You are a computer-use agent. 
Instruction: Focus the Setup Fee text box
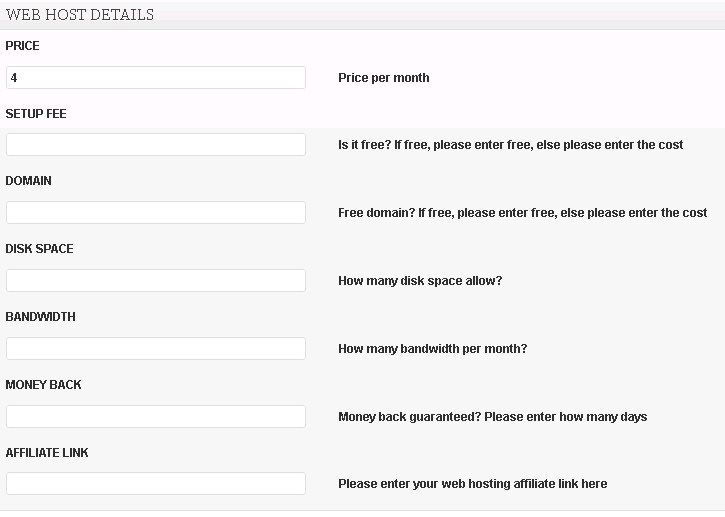(x=155, y=145)
